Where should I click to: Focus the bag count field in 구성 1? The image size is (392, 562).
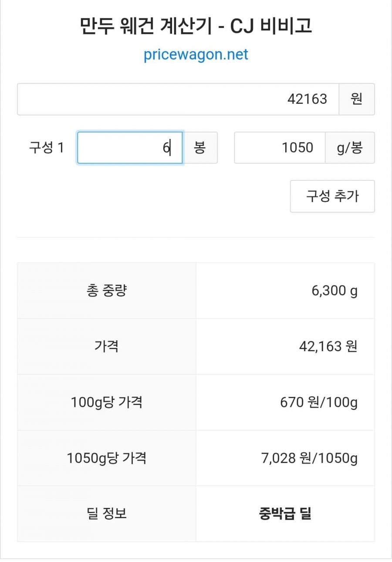pyautogui.click(x=130, y=148)
